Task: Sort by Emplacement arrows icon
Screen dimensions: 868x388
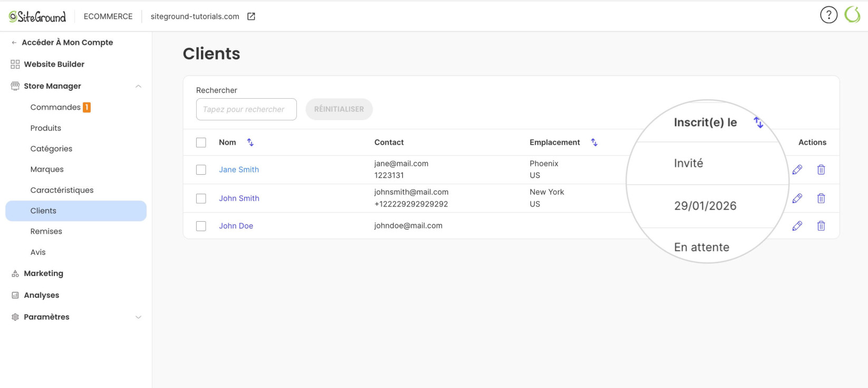Action: (594, 143)
